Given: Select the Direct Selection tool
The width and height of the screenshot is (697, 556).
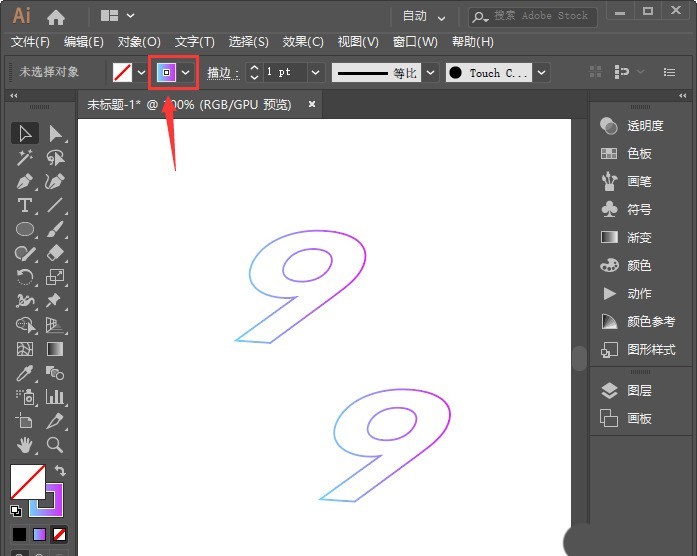Looking at the screenshot, I should [x=55, y=134].
